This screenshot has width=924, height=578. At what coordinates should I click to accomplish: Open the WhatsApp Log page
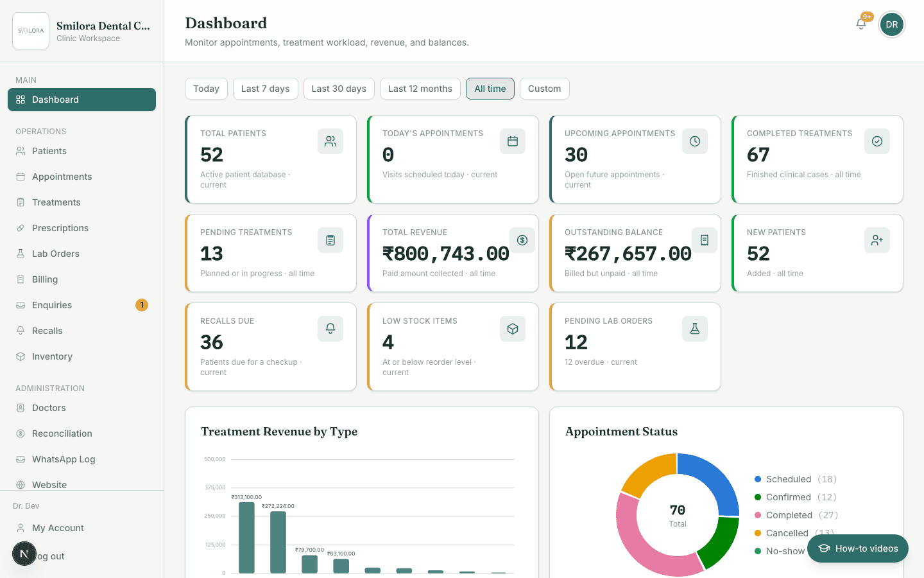coord(81,459)
